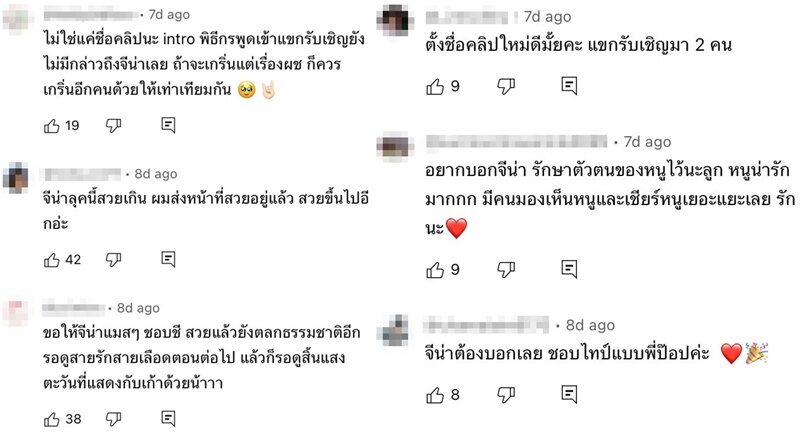Open the avatar of the top-right commenter
This screenshot has height=437, width=800.
point(395,20)
